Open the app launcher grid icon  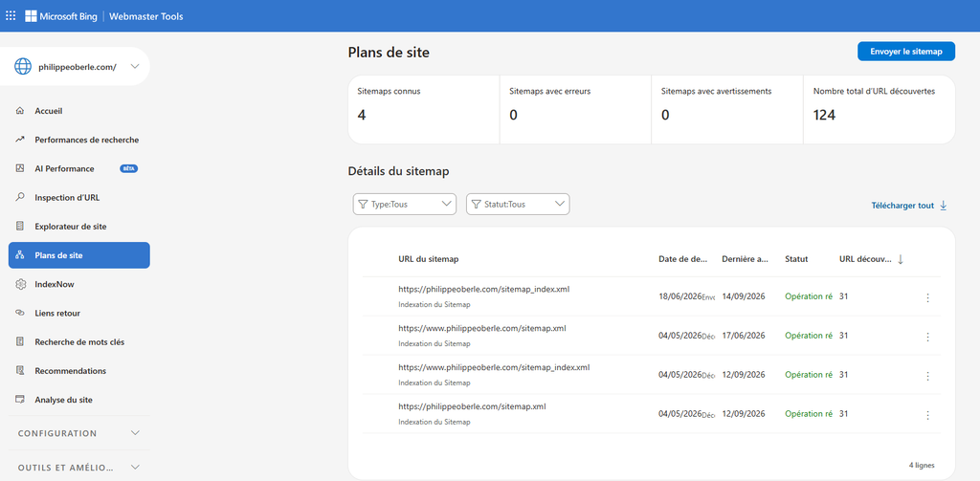11,15
